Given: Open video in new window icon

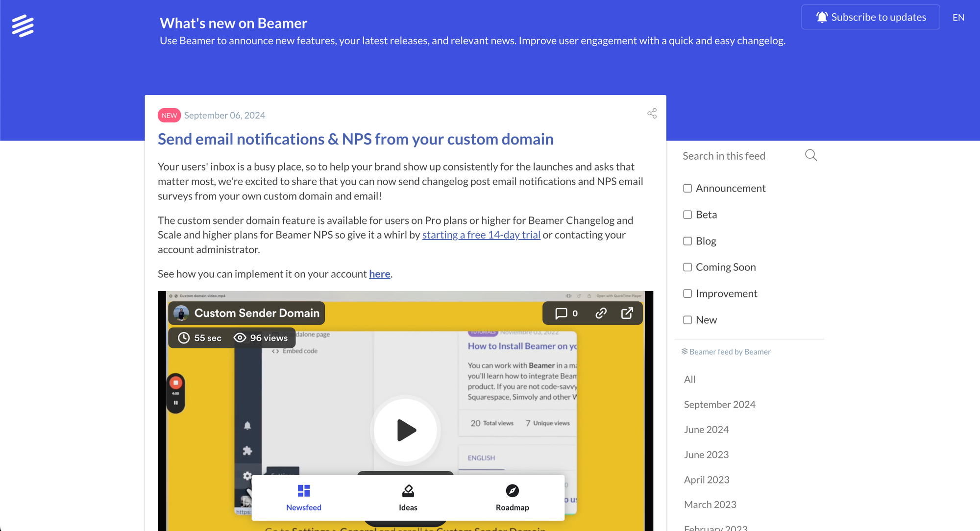Looking at the screenshot, I should click(627, 314).
